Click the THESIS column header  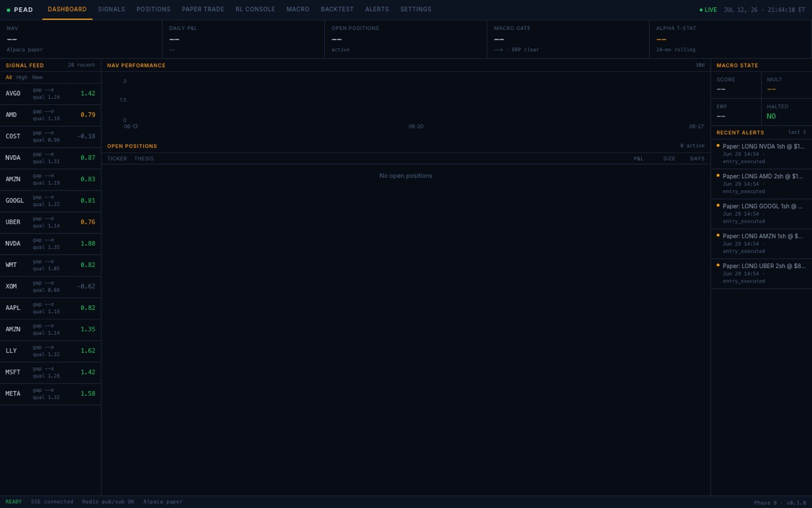144,159
